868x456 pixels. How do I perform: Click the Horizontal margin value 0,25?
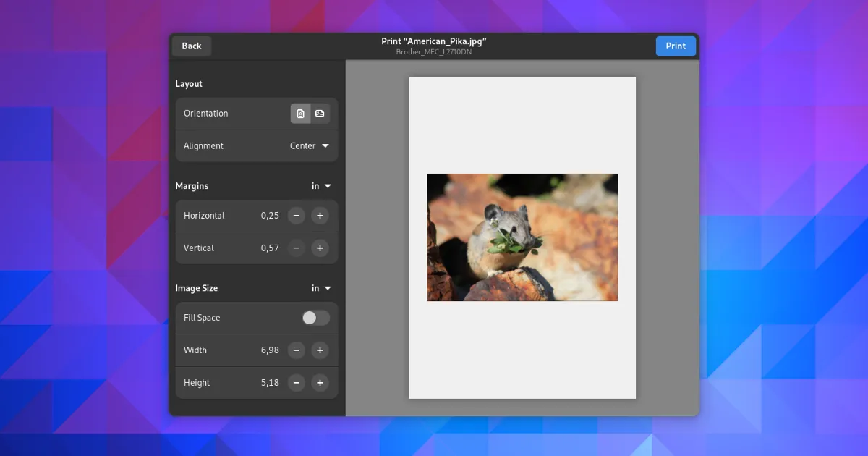(x=270, y=216)
